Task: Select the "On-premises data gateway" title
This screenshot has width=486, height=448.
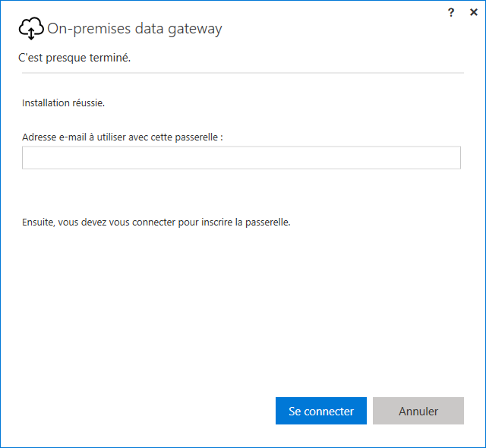Action: pos(134,29)
